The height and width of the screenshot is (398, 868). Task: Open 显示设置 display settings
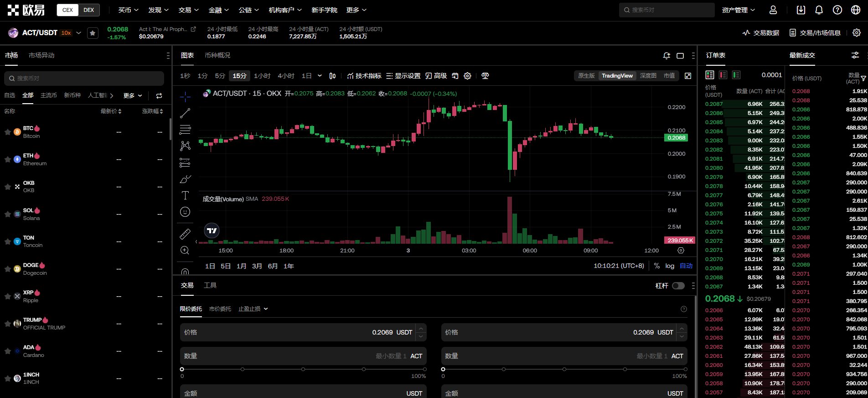pyautogui.click(x=403, y=76)
